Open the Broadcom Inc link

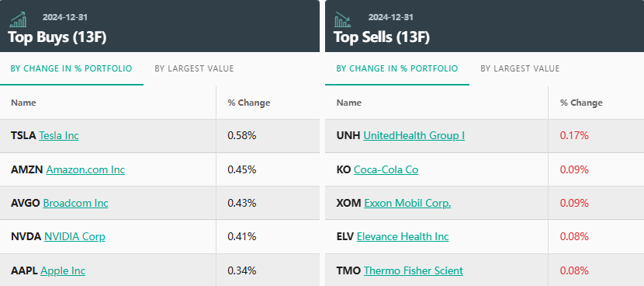click(75, 204)
